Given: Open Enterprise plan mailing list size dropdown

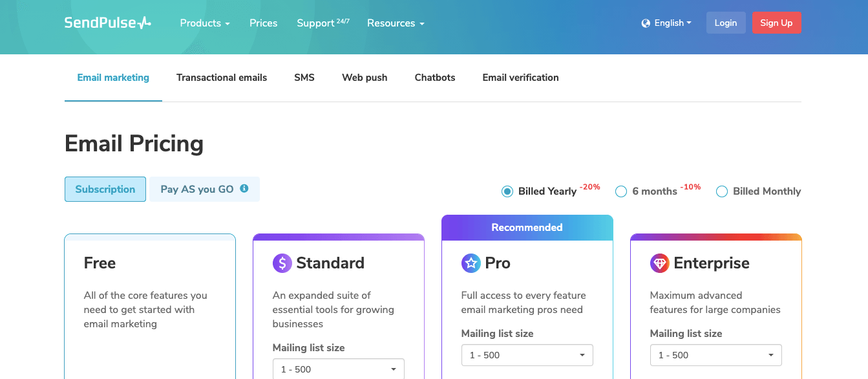Looking at the screenshot, I should coord(716,355).
